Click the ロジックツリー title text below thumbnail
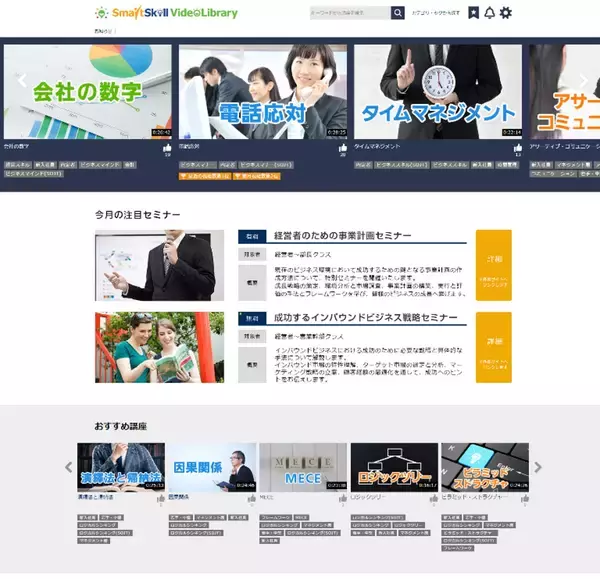This screenshot has width=600, height=579. coord(368,497)
